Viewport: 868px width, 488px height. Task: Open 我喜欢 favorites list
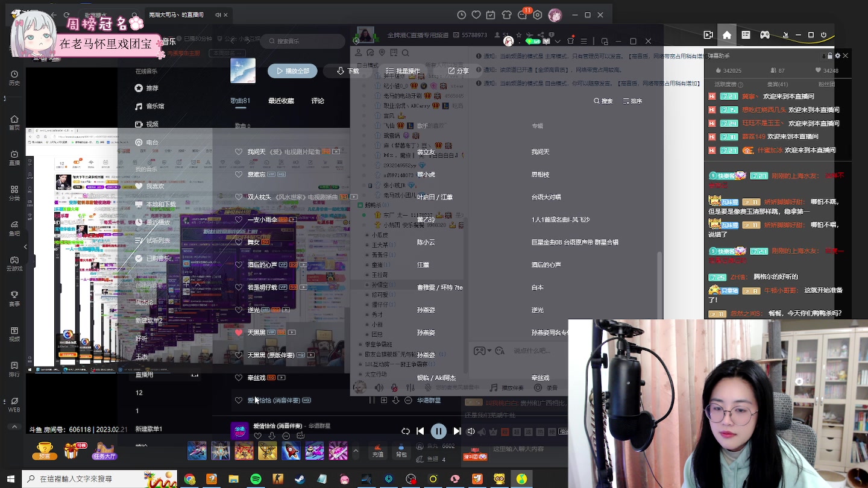click(x=149, y=186)
